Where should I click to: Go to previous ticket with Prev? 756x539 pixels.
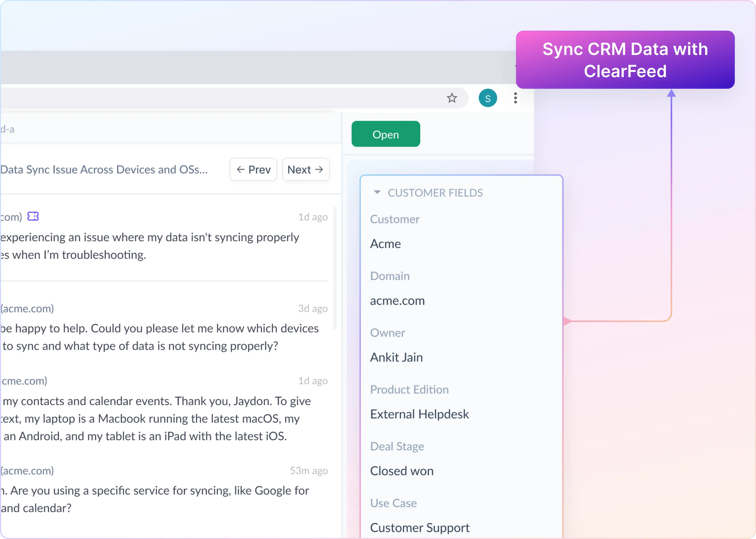tap(253, 170)
